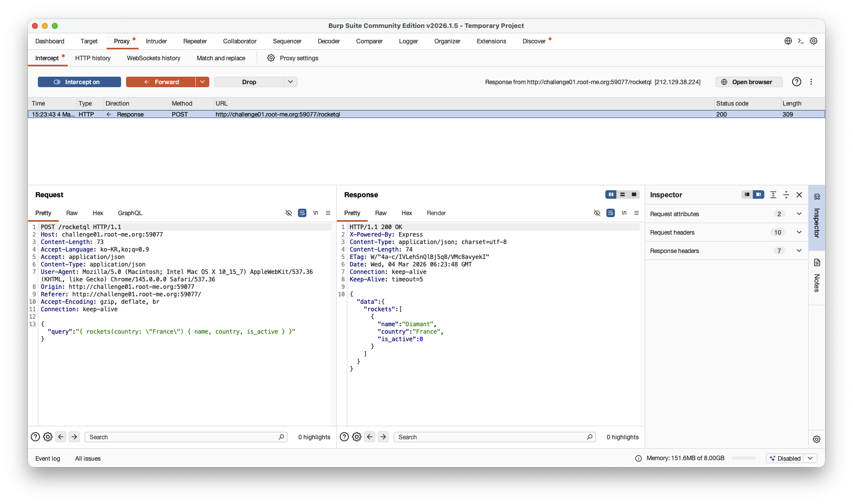This screenshot has height=504, width=853.
Task: Focus the Response search field
Action: point(495,437)
